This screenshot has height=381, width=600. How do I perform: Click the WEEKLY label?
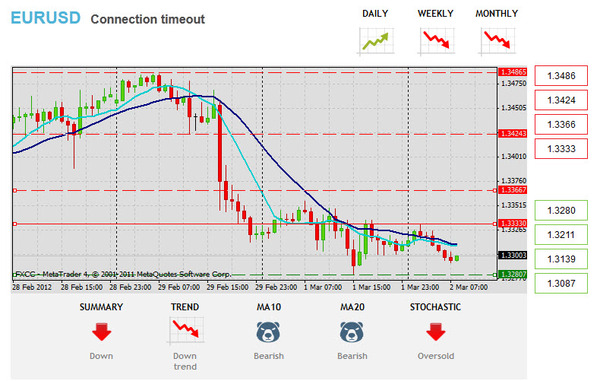(435, 14)
